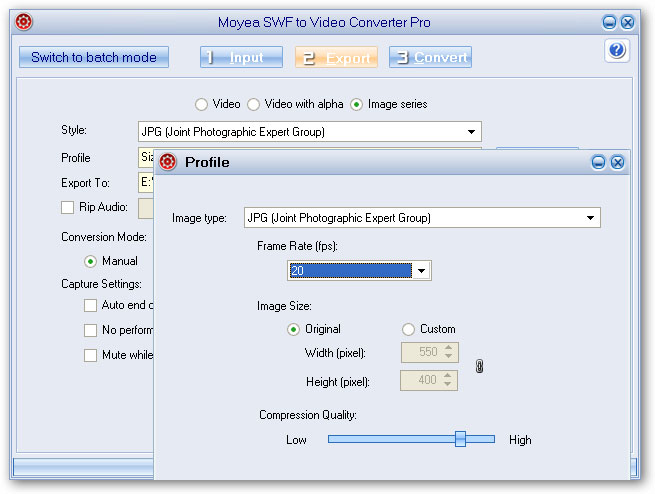Viewport: 655px width, 494px height.
Task: Select Custom image size
Action: 408,329
